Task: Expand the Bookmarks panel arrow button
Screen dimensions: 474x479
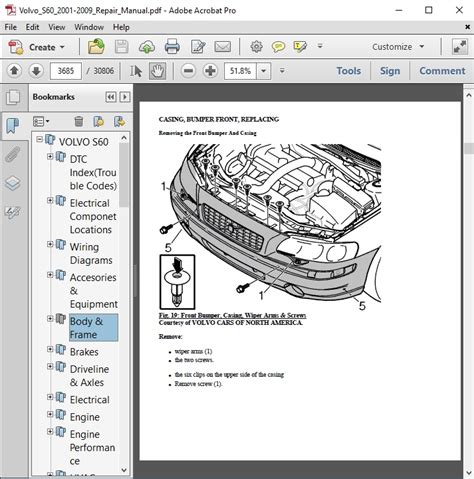Action: click(x=125, y=97)
